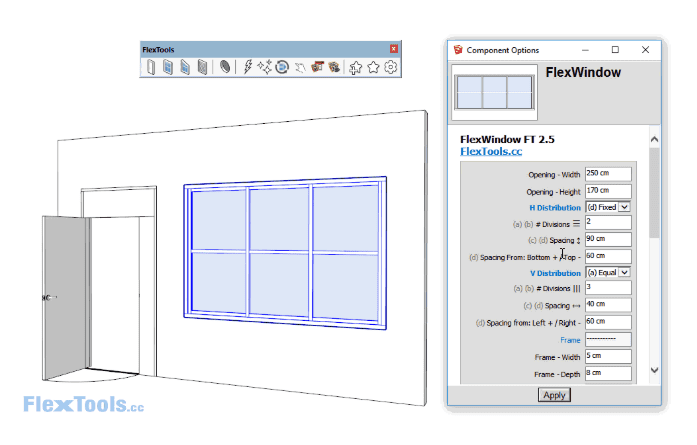
Task: Click the plain star outline icon
Action: pyautogui.click(x=373, y=68)
